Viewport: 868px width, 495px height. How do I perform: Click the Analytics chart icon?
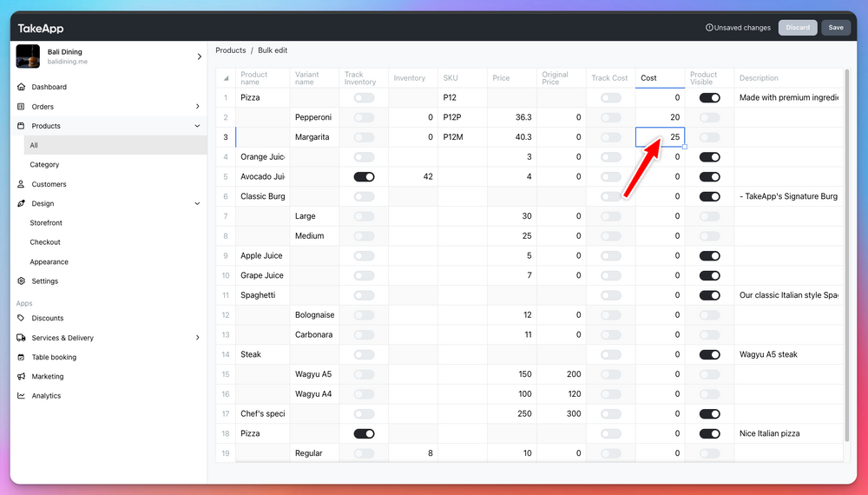[22, 396]
